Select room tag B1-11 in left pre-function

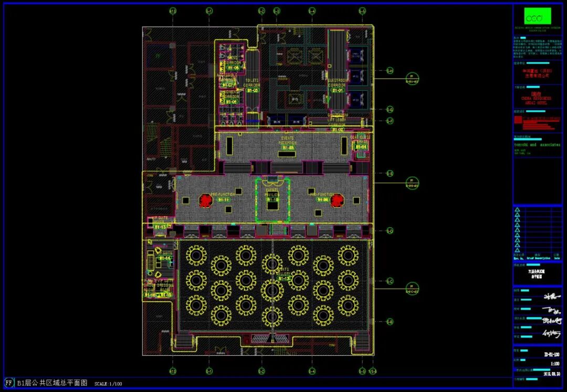click(x=223, y=199)
